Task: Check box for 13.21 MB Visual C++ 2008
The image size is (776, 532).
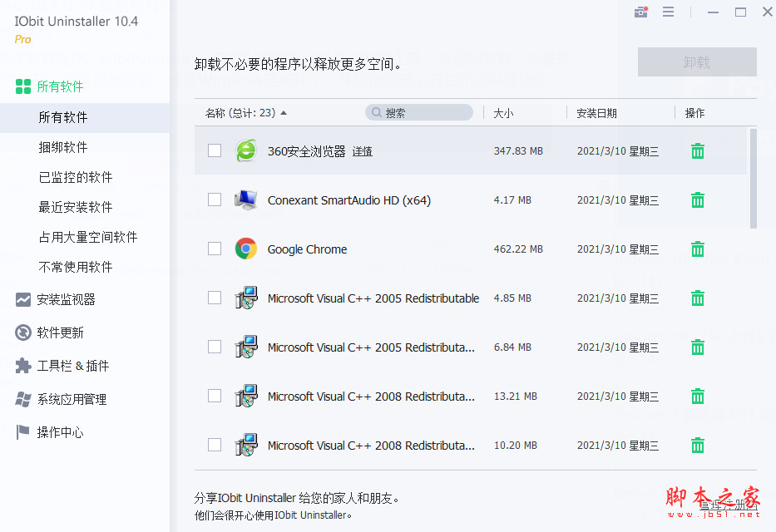Action: click(215, 396)
